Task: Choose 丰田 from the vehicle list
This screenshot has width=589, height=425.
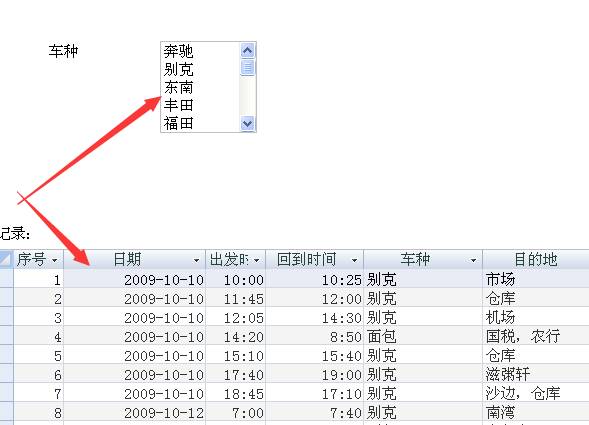Action: pyautogui.click(x=178, y=105)
